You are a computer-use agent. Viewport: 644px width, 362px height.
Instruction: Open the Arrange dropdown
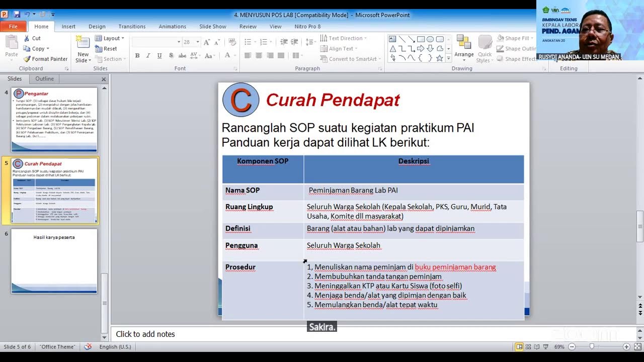click(464, 49)
